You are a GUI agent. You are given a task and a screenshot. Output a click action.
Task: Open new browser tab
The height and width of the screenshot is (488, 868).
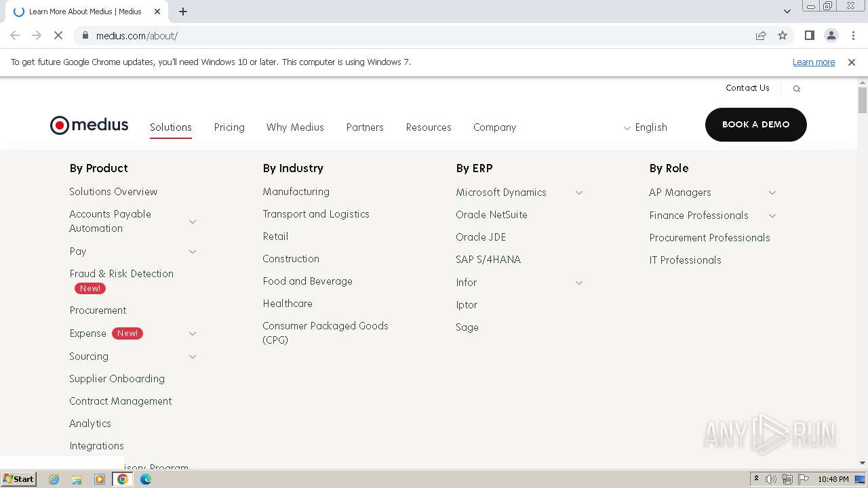183,12
